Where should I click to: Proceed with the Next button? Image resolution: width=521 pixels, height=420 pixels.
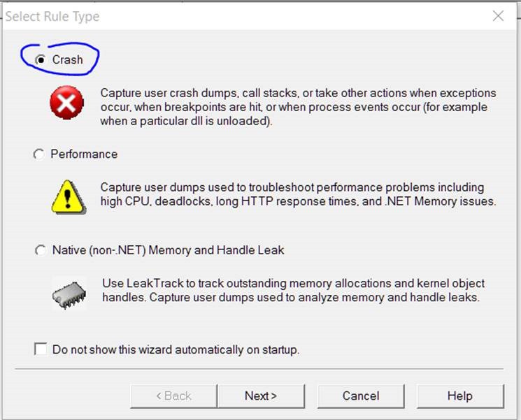pyautogui.click(x=260, y=396)
